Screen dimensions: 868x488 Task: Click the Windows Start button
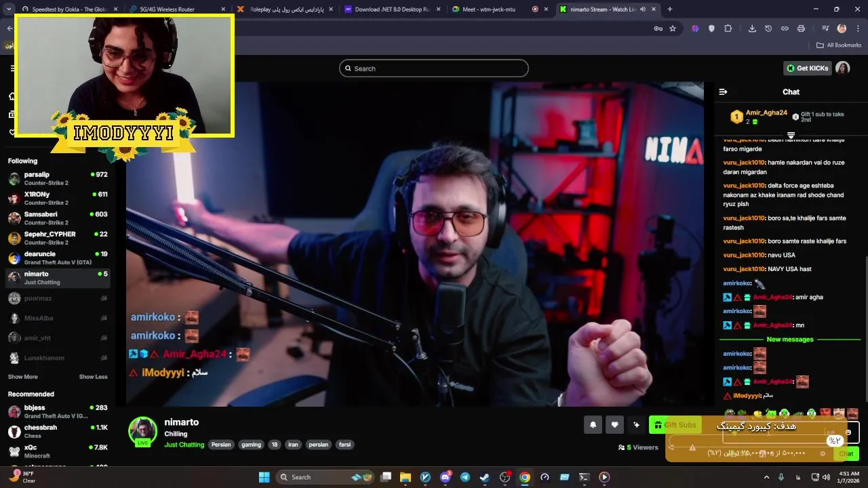point(264,477)
